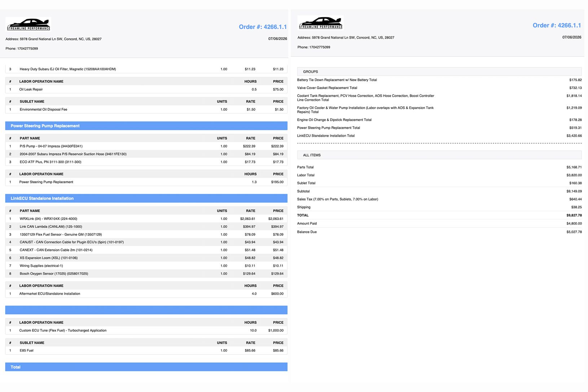Click the Heavy Duty Subaru EJ Oil Filter row

146,69
